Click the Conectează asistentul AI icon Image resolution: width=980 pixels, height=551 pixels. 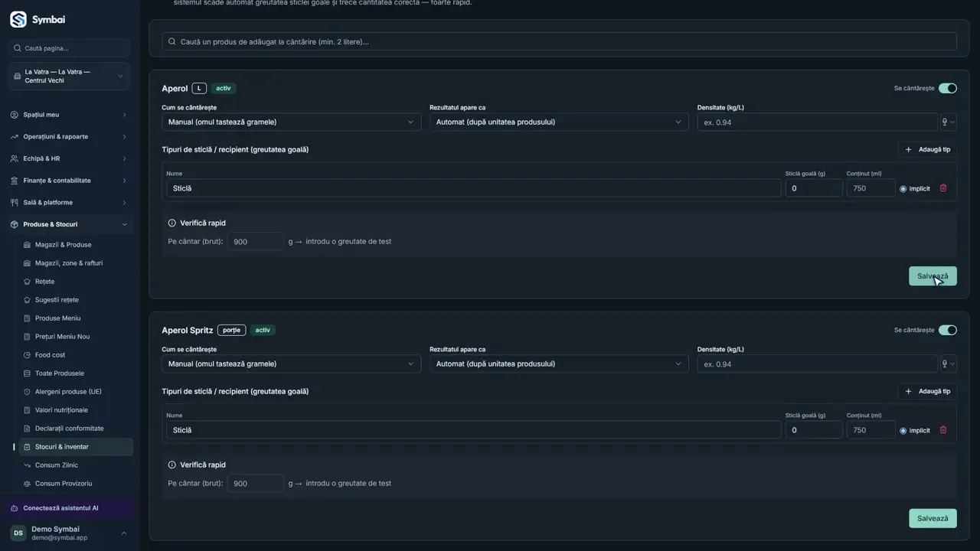pos(15,508)
